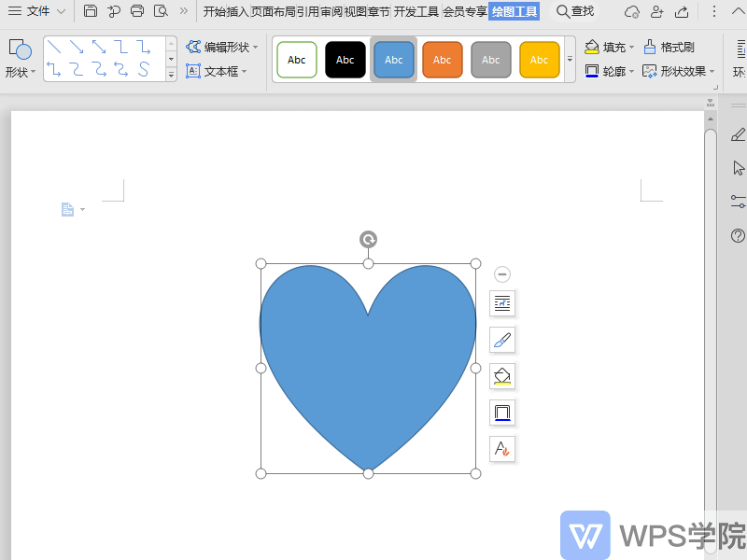Open the 编辑形状 dropdown

point(222,47)
